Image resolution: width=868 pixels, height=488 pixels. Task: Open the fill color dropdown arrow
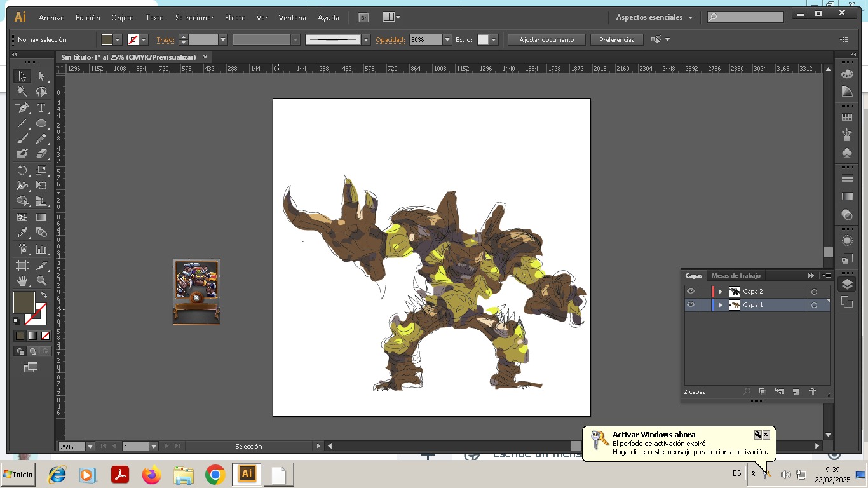pos(118,40)
